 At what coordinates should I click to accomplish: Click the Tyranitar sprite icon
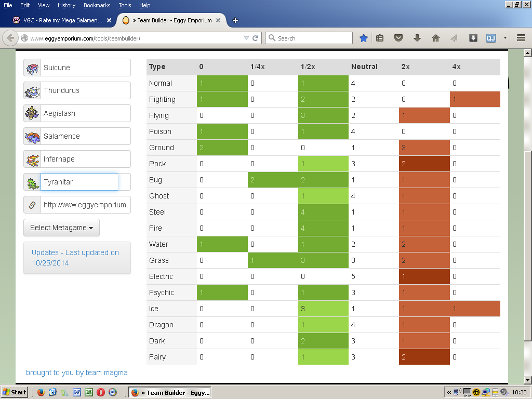pos(33,183)
